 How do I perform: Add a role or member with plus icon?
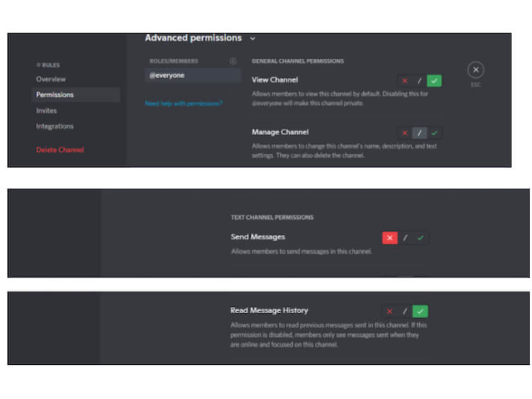point(233,61)
